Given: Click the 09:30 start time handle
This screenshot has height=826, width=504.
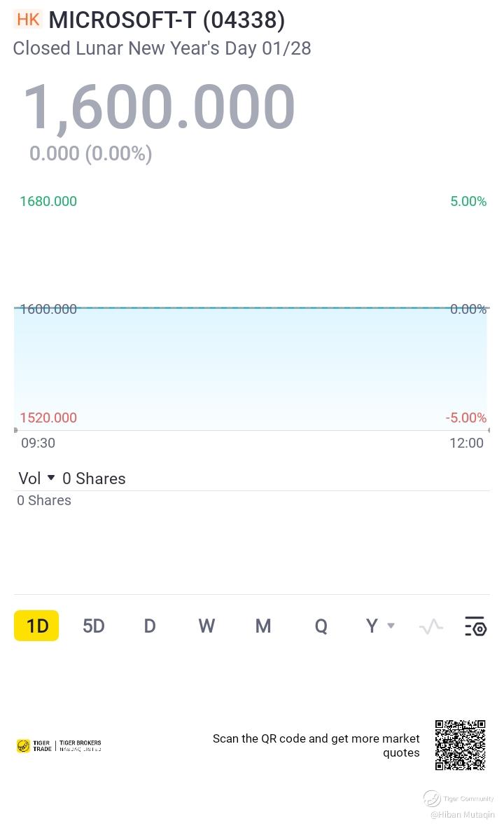Looking at the screenshot, I should [15, 430].
